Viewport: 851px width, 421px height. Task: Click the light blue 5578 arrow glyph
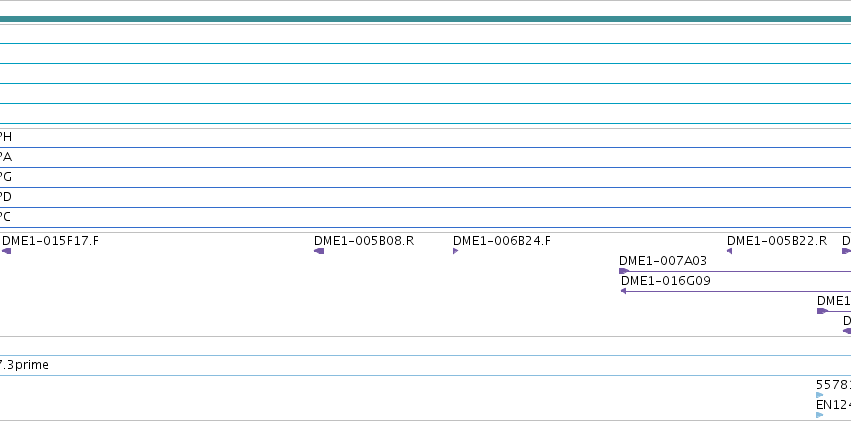[820, 395]
